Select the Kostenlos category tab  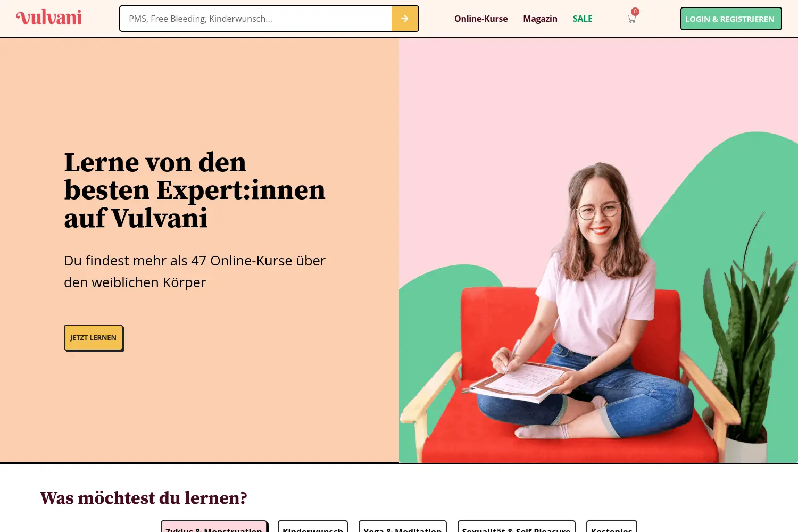click(x=612, y=527)
